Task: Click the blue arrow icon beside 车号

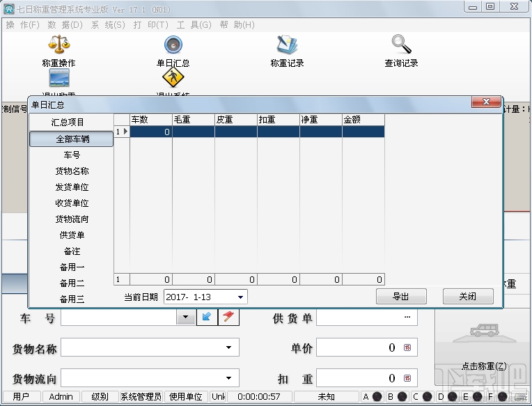Action: (x=207, y=317)
